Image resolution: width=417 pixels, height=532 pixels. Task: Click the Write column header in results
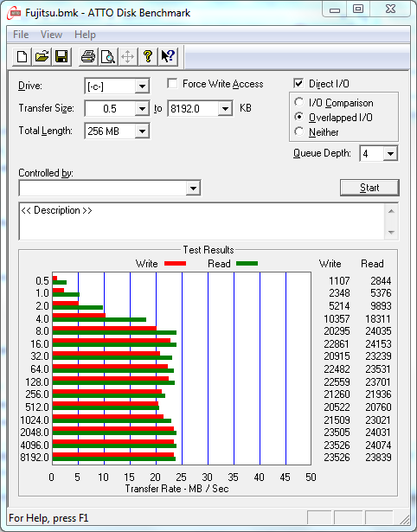330,264
